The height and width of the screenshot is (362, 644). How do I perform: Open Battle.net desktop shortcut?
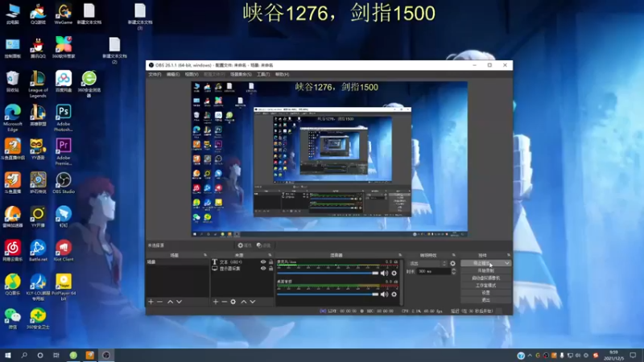(38, 251)
